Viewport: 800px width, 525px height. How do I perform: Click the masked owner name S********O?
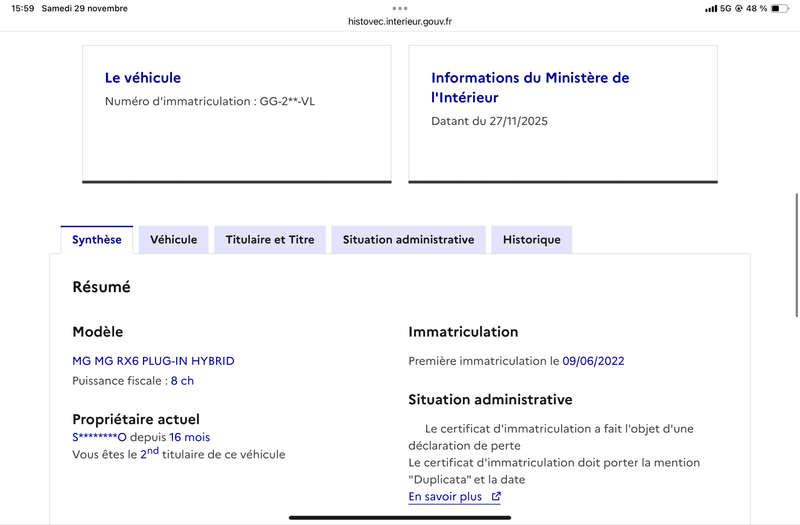click(x=99, y=437)
